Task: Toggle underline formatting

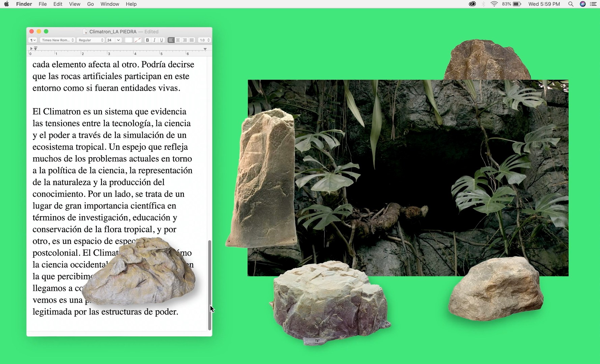Action: (x=162, y=40)
